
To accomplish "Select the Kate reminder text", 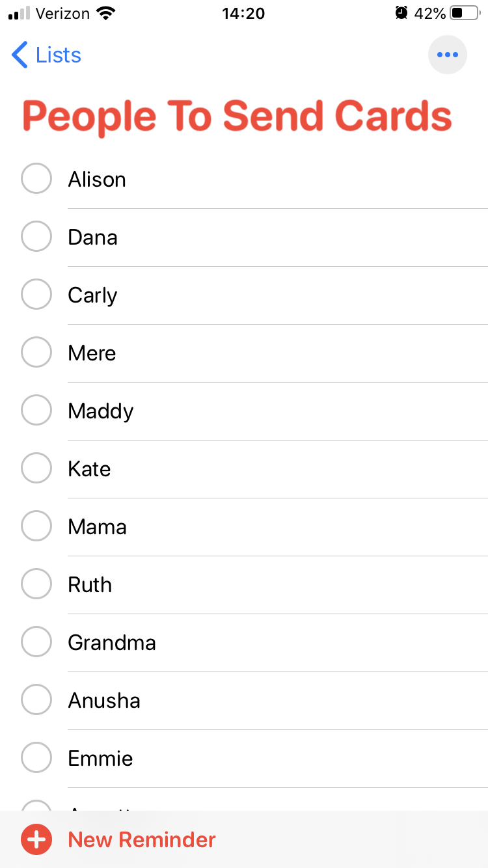I will point(89,469).
